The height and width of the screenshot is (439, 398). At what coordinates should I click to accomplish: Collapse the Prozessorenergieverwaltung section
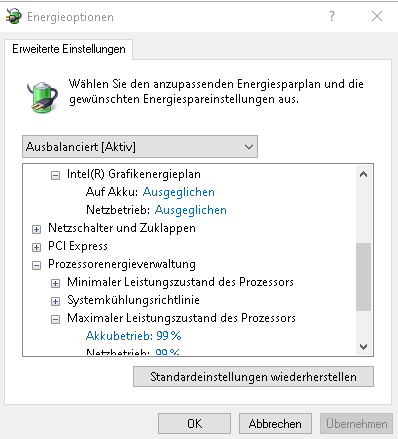coord(36,265)
